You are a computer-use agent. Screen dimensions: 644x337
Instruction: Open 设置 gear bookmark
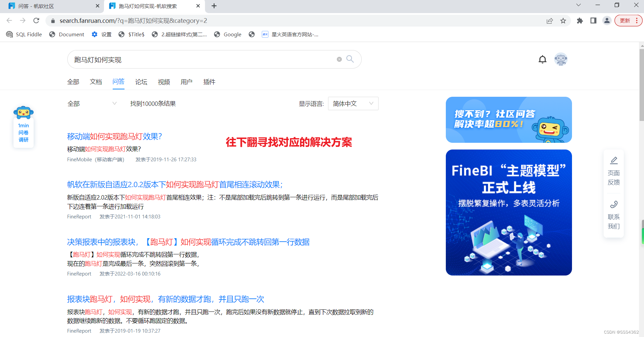pos(102,34)
